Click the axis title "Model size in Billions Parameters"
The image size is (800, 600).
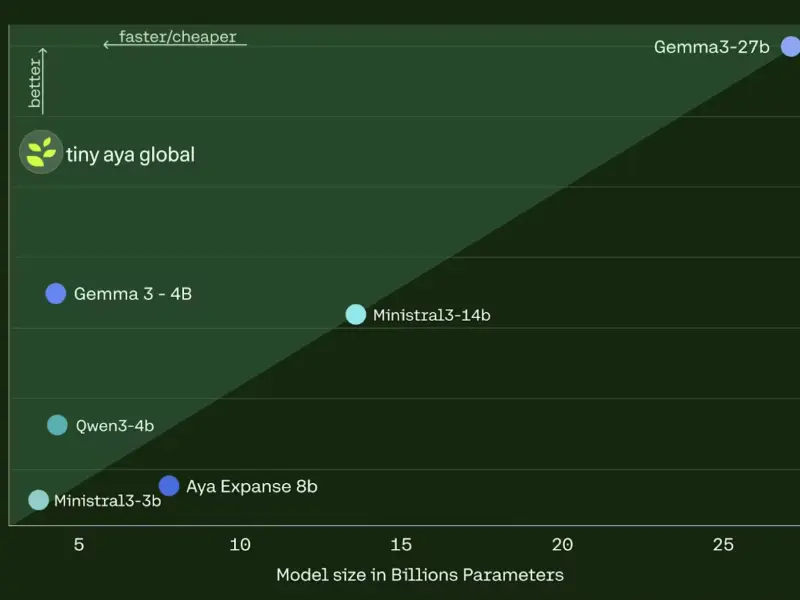point(420,575)
